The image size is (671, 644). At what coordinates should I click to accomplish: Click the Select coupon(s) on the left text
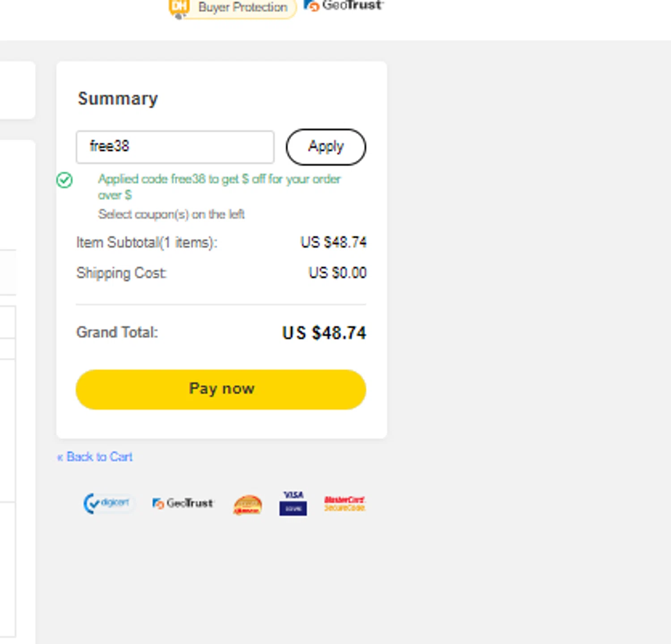click(x=171, y=214)
